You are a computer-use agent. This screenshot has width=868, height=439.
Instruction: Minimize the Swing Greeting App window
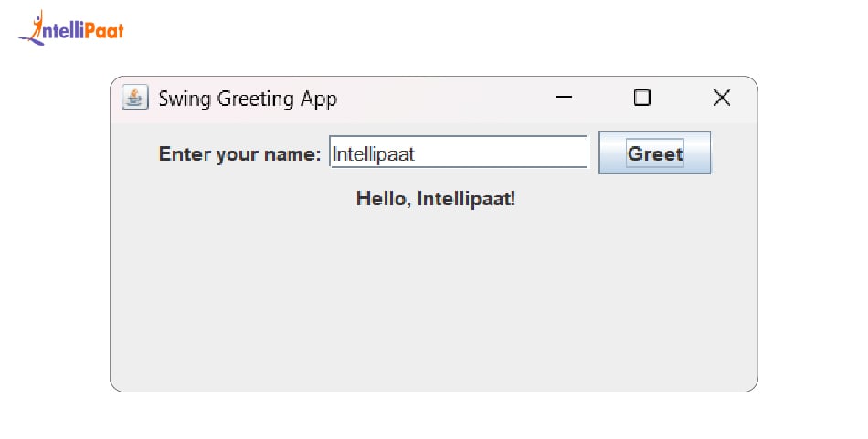[564, 98]
